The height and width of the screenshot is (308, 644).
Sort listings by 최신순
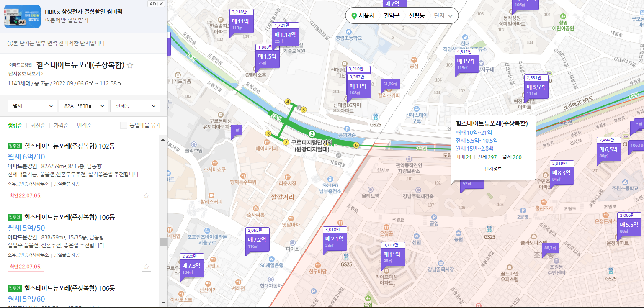pyautogui.click(x=38, y=125)
